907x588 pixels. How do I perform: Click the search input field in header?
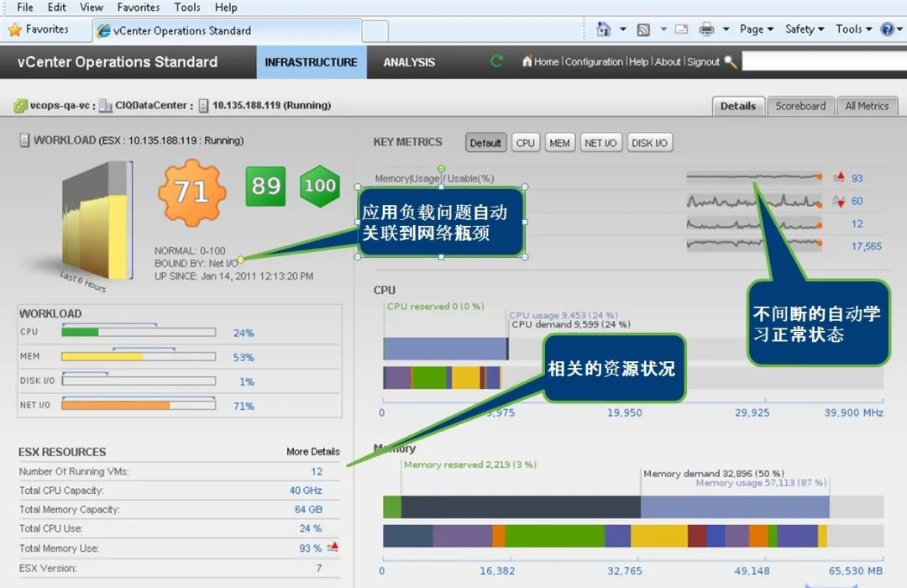pos(823,62)
